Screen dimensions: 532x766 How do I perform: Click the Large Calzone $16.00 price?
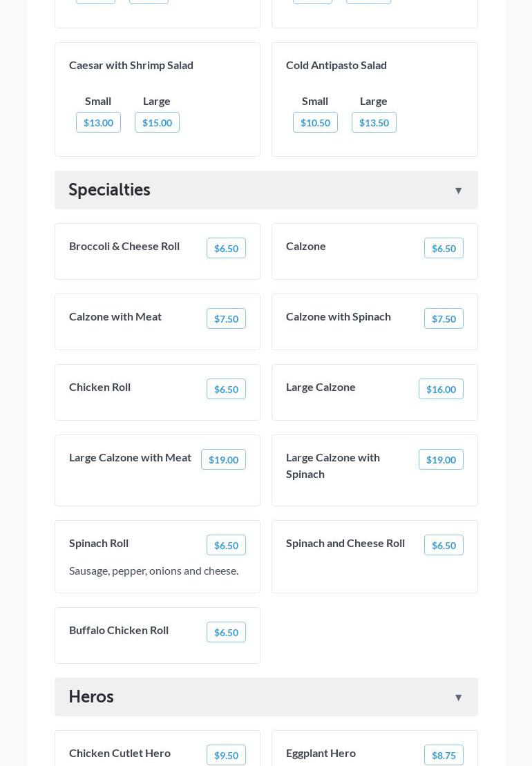[x=441, y=389]
